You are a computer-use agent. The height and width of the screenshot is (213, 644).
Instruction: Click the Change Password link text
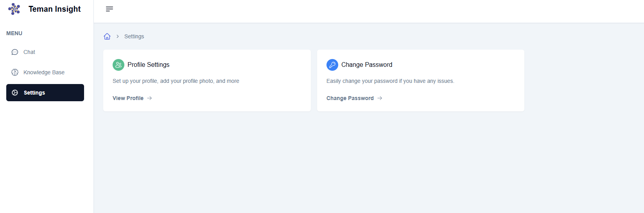click(350, 98)
